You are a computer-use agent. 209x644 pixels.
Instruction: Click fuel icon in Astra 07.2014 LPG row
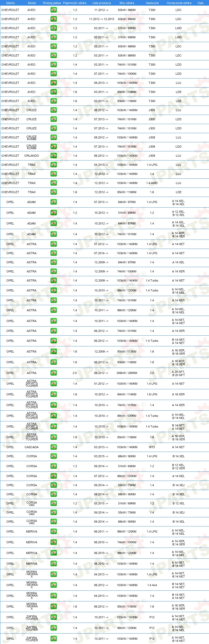point(53,253)
